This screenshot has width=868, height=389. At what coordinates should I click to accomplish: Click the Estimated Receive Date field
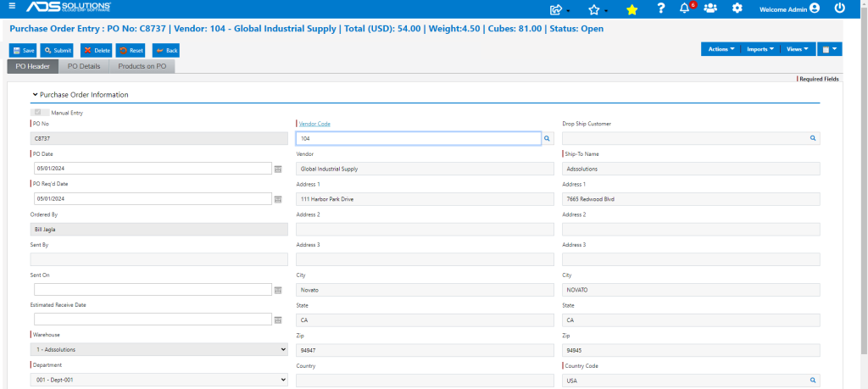[x=153, y=320]
